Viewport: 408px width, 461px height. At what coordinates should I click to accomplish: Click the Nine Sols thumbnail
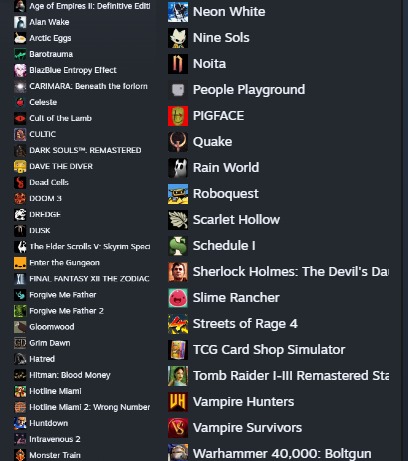pyautogui.click(x=178, y=38)
